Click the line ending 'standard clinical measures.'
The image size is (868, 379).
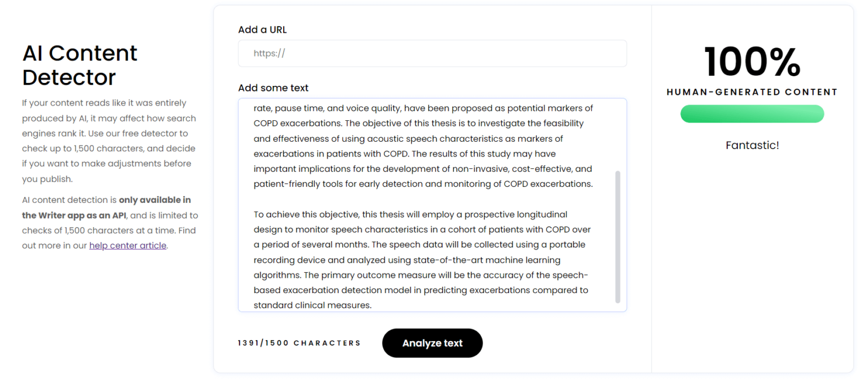(313, 305)
